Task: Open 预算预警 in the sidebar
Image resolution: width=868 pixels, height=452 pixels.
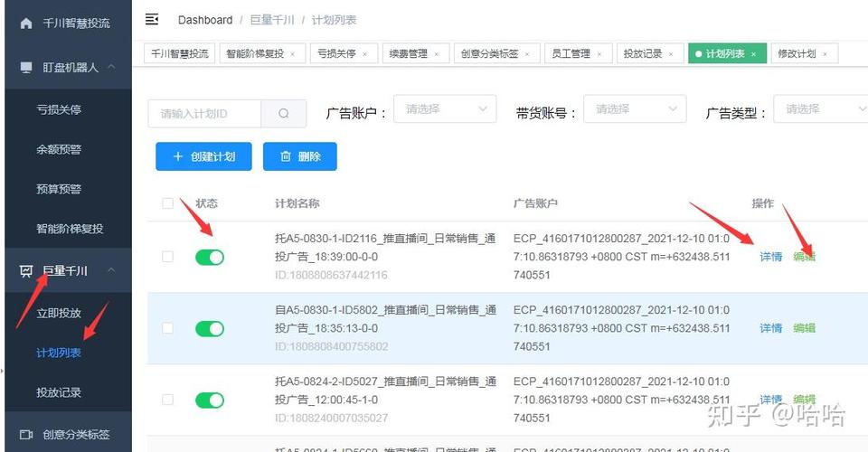Action: tap(59, 189)
